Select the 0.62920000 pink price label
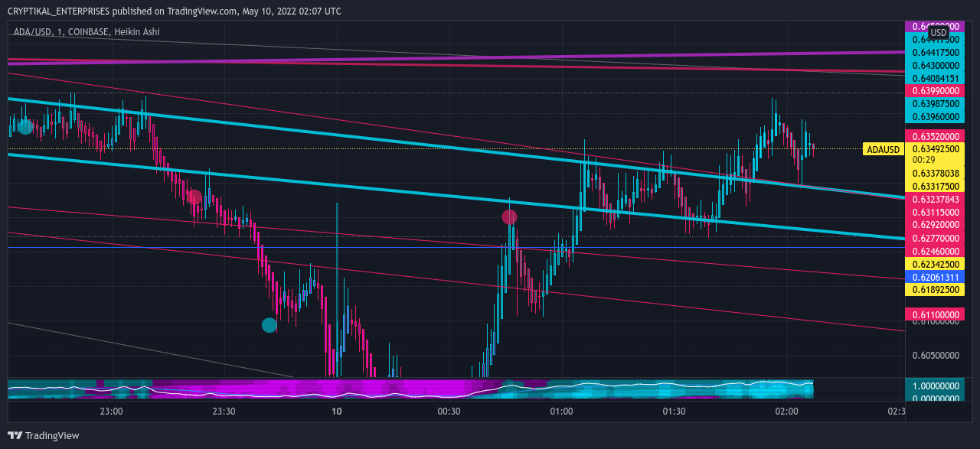Screen dimensions: 980x449 [x=936, y=225]
